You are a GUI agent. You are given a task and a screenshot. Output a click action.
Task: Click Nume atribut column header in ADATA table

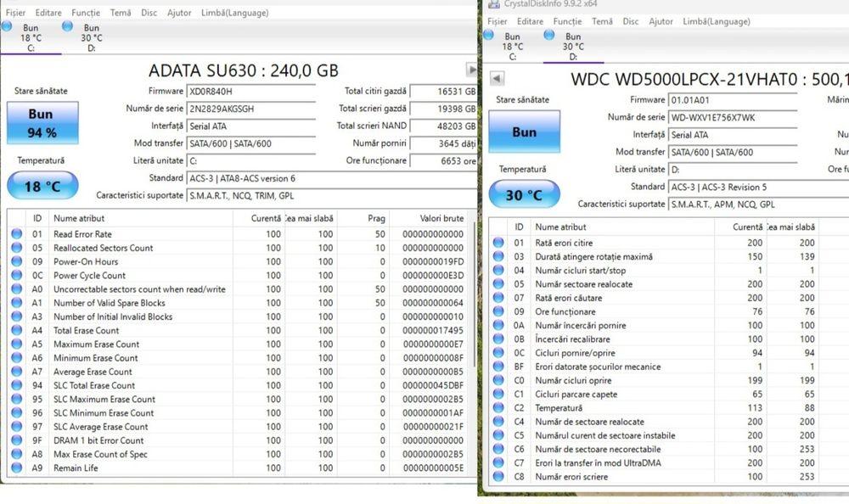[x=141, y=218]
